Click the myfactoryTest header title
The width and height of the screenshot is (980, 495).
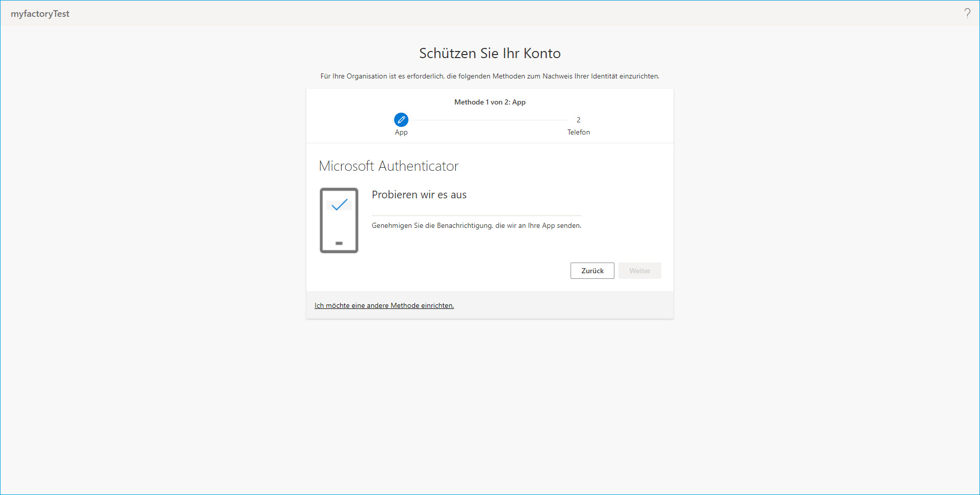pyautogui.click(x=40, y=14)
